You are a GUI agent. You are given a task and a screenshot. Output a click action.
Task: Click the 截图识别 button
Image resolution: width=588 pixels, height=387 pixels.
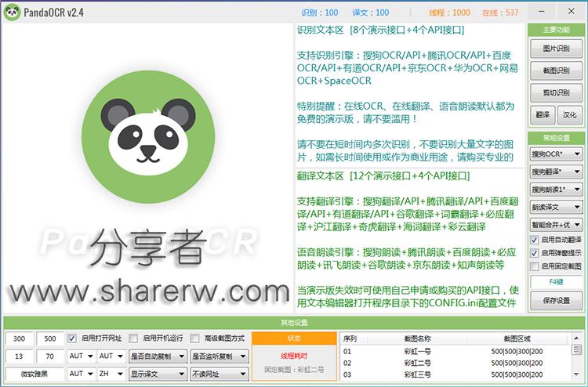556,70
